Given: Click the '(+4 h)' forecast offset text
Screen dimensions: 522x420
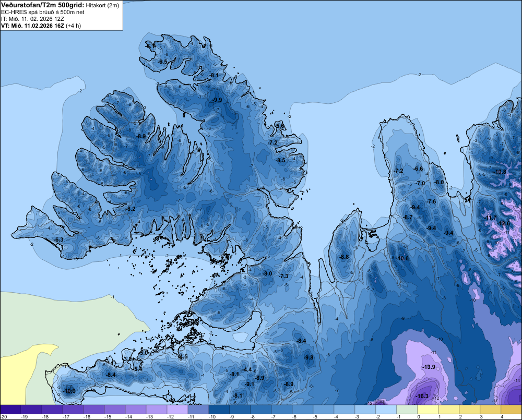Looking at the screenshot, I should pyautogui.click(x=73, y=26).
